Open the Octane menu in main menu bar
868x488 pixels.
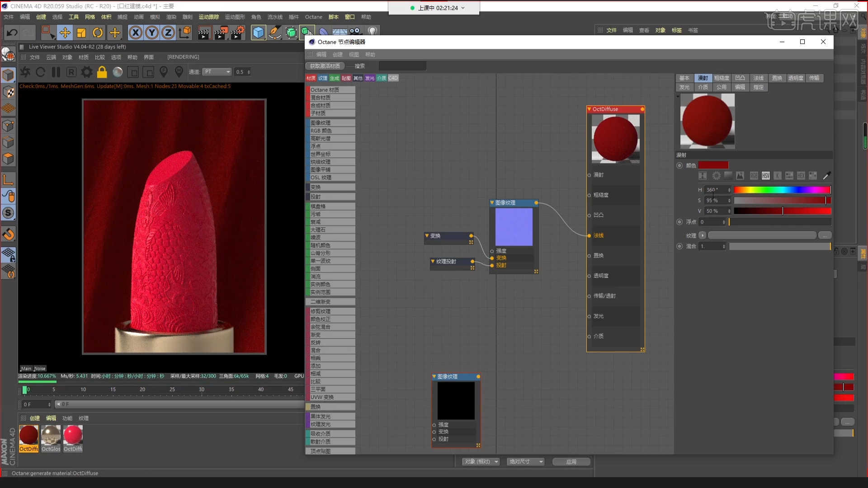[314, 17]
